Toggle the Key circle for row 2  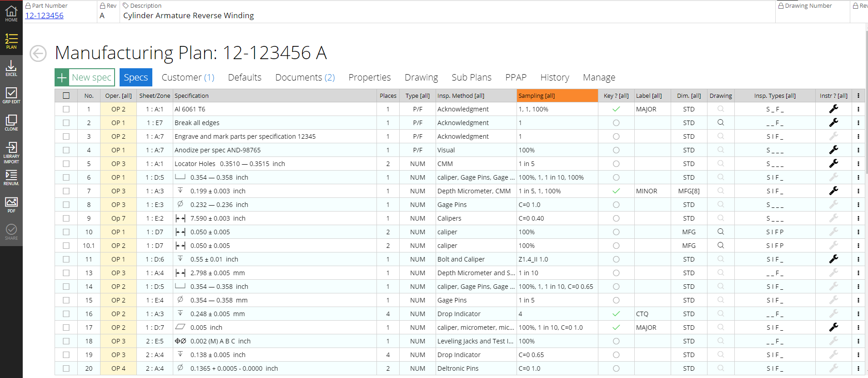click(x=616, y=123)
